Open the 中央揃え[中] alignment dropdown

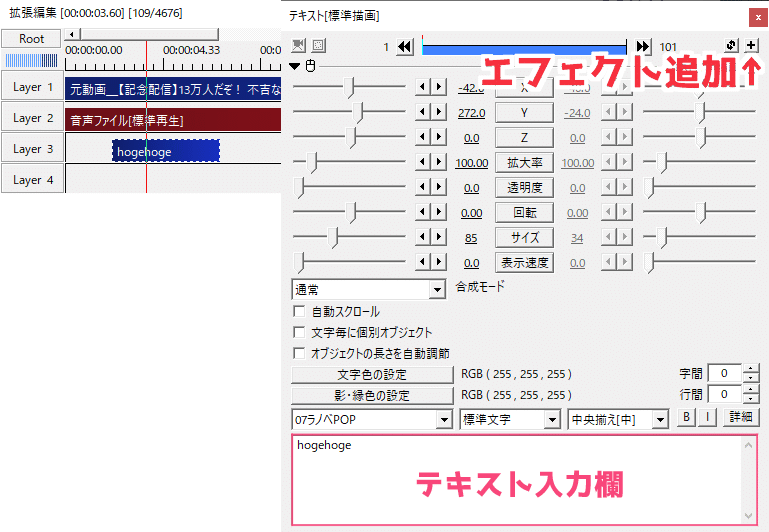618,420
